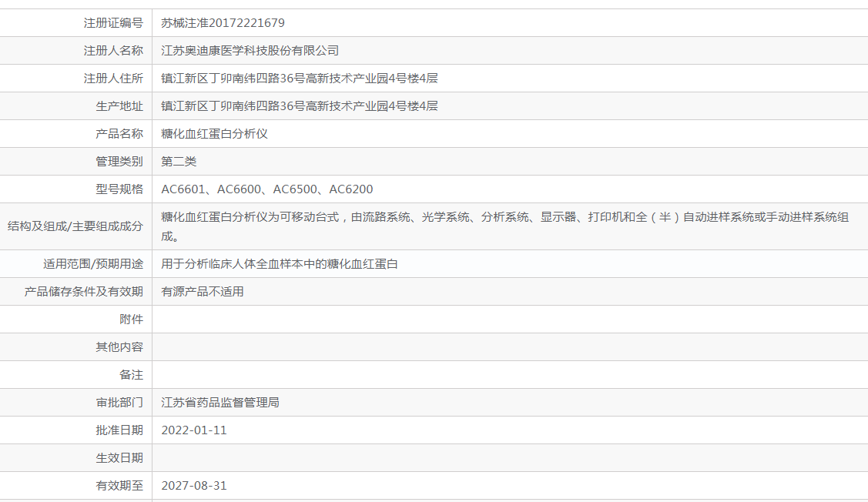
Task: Click product name 糖化血红蛋白分析仪
Action: [x=214, y=133]
